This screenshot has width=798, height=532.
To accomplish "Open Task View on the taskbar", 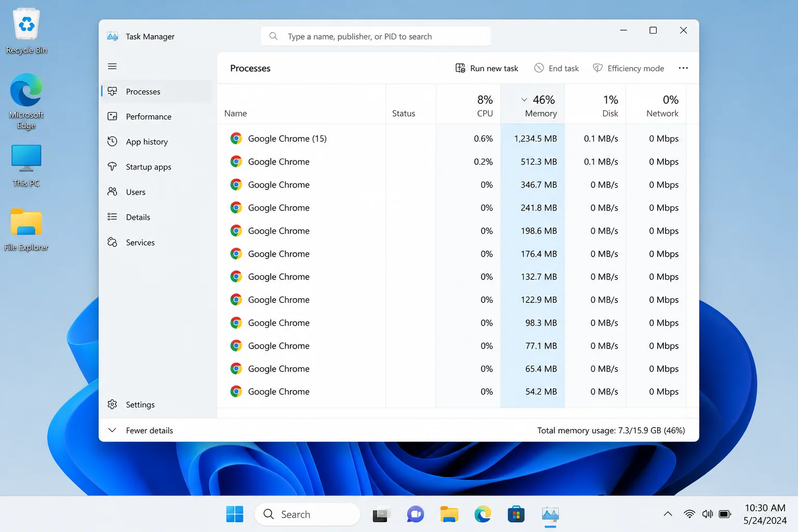I will pos(381,514).
